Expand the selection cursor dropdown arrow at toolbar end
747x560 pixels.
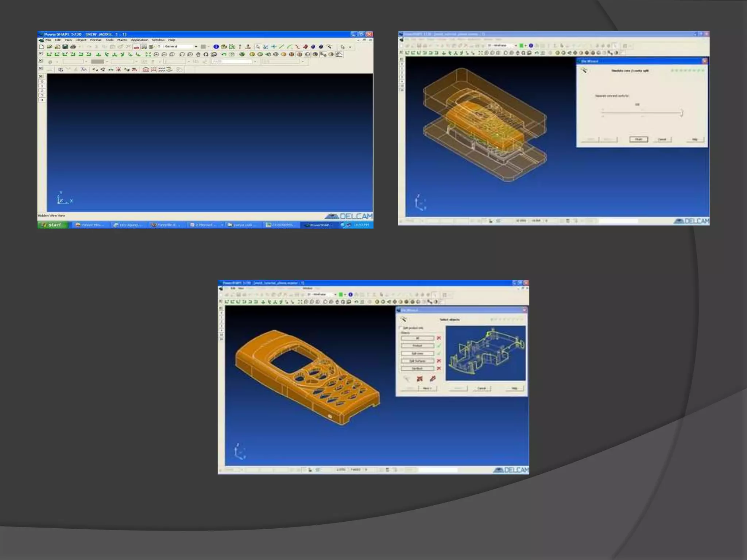(x=350, y=47)
